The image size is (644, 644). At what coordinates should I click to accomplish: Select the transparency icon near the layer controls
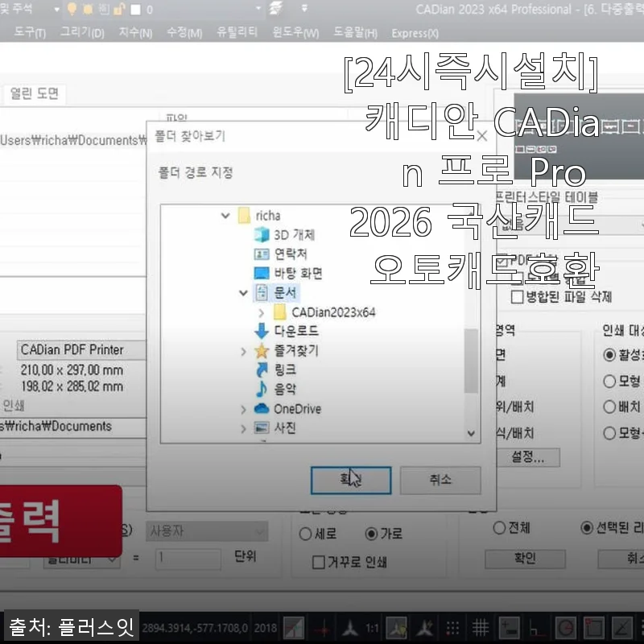click(x=104, y=10)
